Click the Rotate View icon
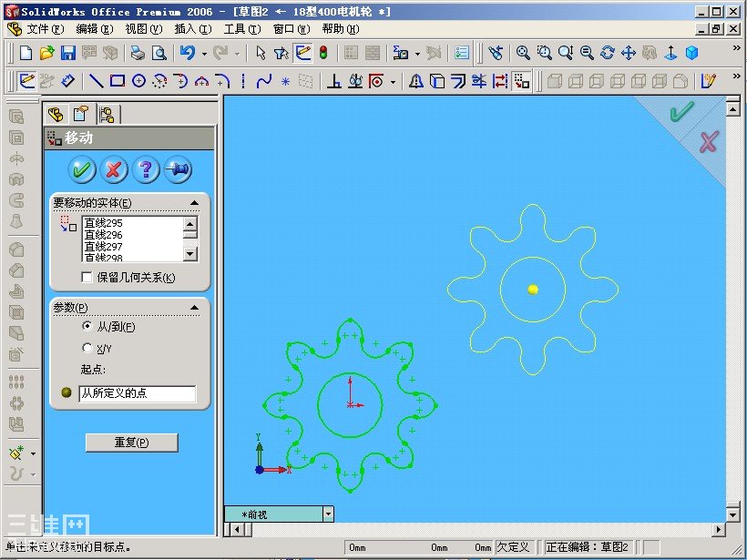Image resolution: width=747 pixels, height=560 pixels. coord(608,53)
